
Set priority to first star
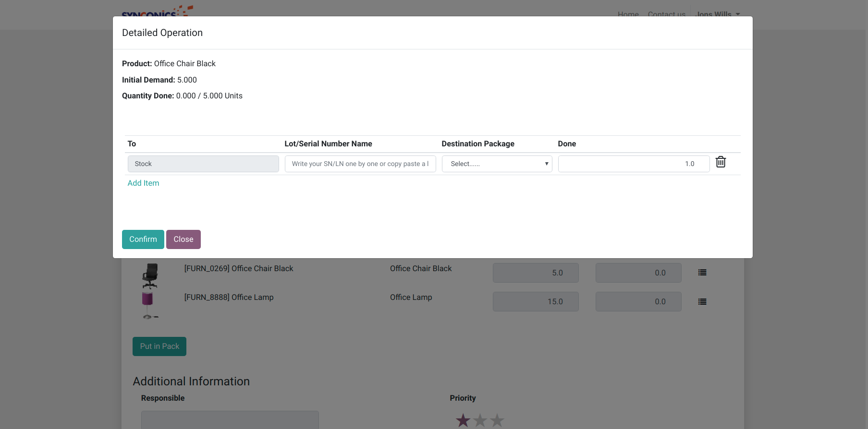(463, 420)
